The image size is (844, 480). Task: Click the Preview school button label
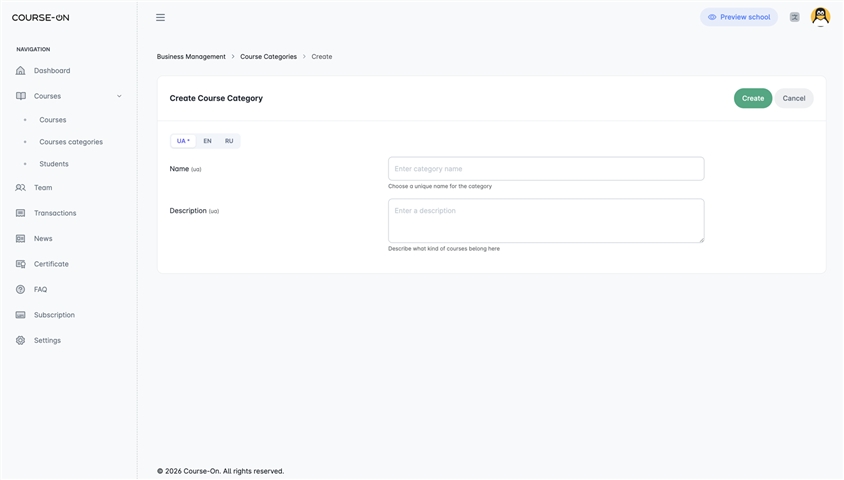pos(745,17)
